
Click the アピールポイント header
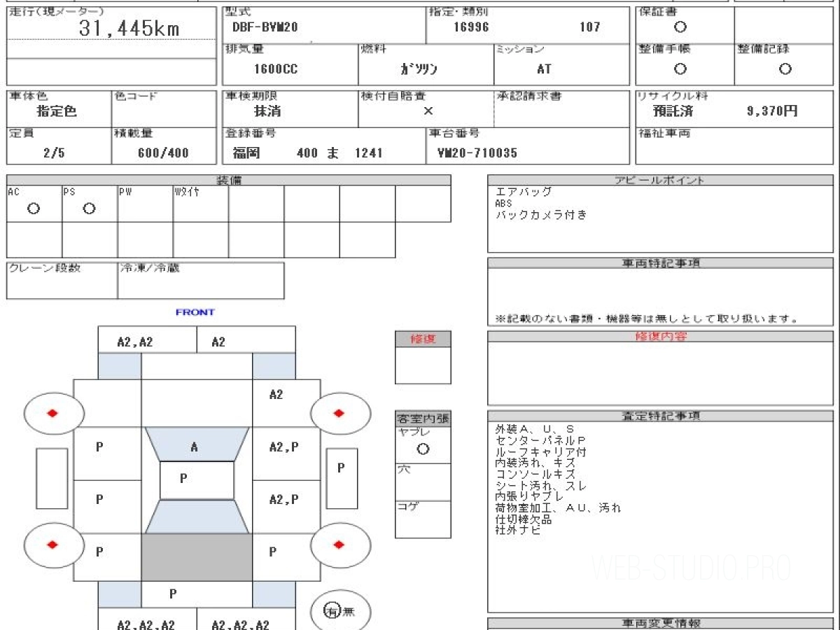tap(660, 180)
